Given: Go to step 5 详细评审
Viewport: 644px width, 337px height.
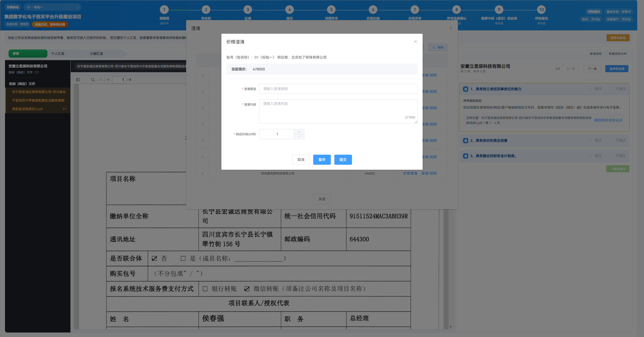Looking at the screenshot, I should [x=331, y=10].
